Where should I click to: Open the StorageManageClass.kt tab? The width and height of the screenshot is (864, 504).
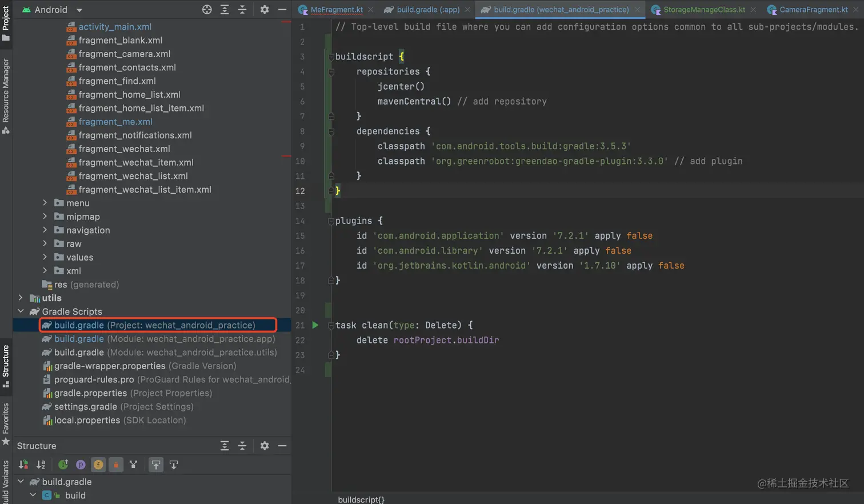(x=703, y=10)
